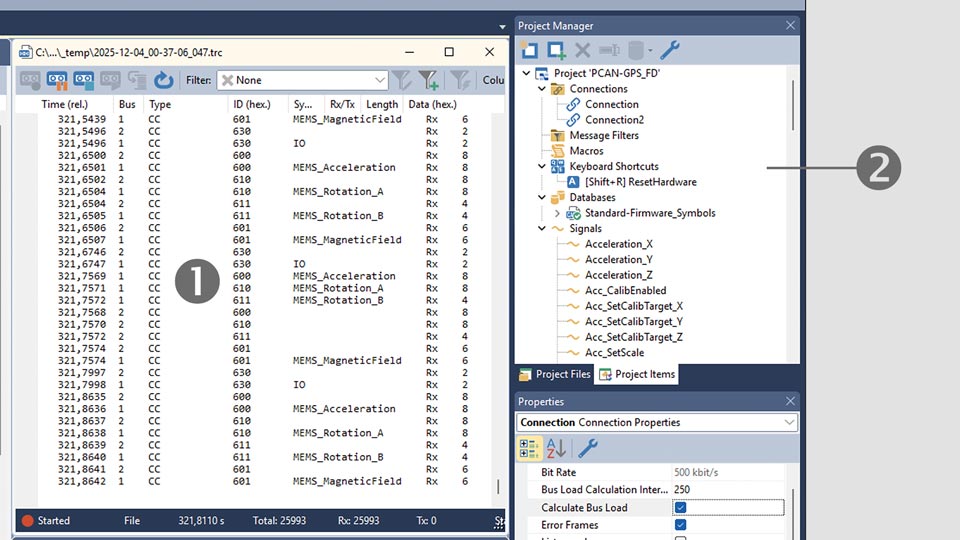Click the chain-link icon beside Connection2
Viewport: 960px width, 540px height.
pyautogui.click(x=573, y=120)
